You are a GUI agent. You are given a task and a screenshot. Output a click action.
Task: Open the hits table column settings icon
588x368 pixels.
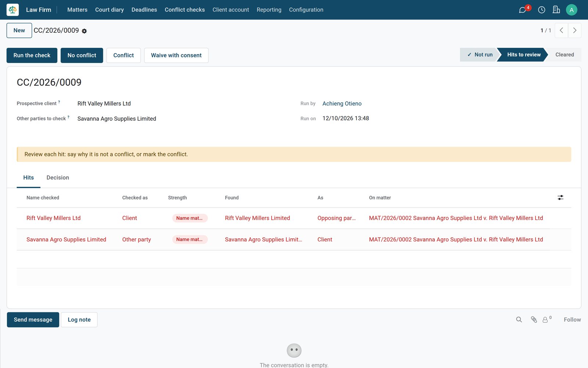pyautogui.click(x=560, y=198)
